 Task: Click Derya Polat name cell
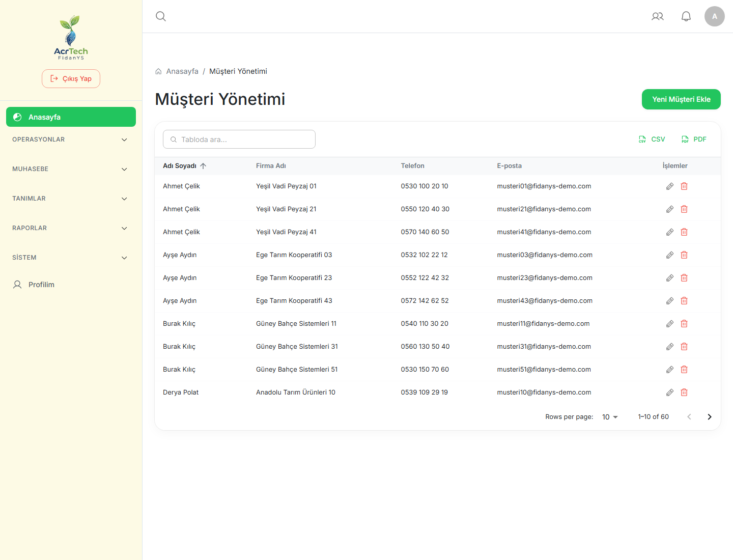(181, 393)
